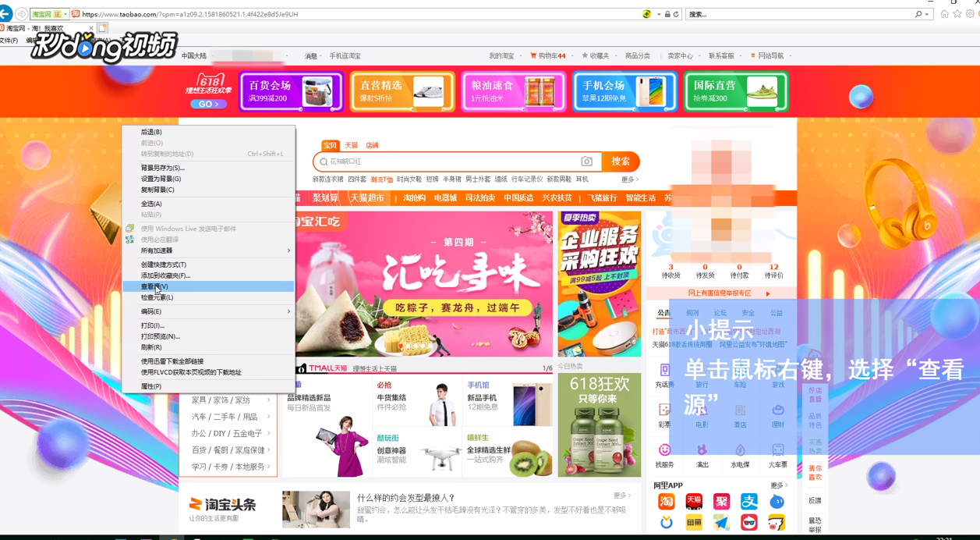
Task: Click the browser URL address field
Action: 359,14
